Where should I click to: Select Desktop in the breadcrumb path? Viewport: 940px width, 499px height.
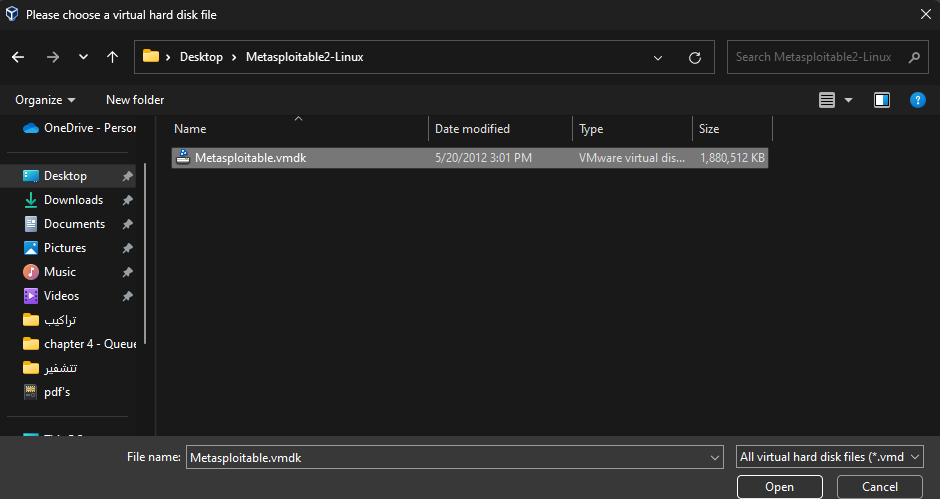tap(201, 57)
